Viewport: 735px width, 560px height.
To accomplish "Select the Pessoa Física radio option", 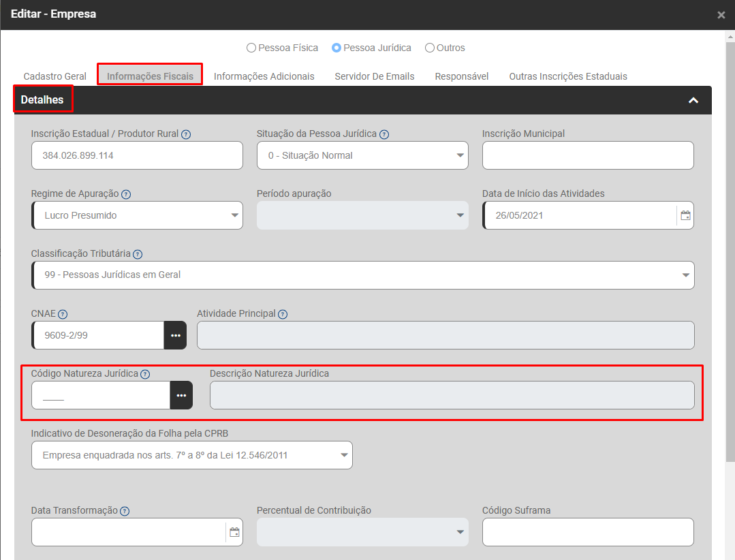I will click(x=251, y=48).
